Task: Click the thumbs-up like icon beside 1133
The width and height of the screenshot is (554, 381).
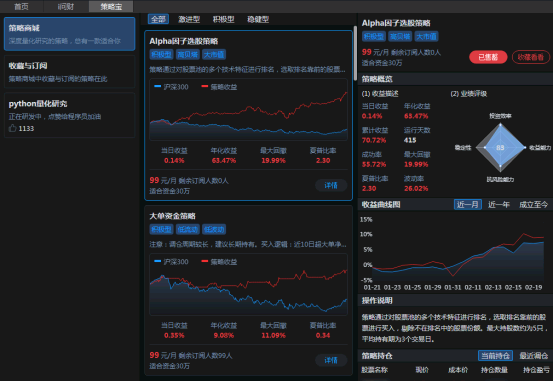Action: coord(12,128)
